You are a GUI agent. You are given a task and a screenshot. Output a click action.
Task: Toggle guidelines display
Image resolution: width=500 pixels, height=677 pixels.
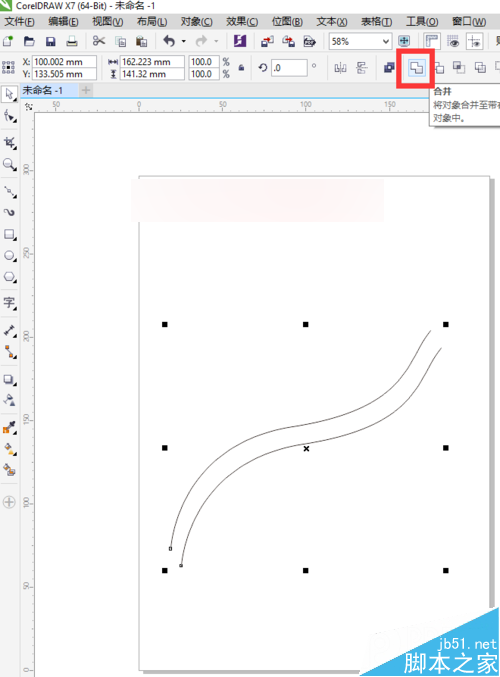coord(475,41)
